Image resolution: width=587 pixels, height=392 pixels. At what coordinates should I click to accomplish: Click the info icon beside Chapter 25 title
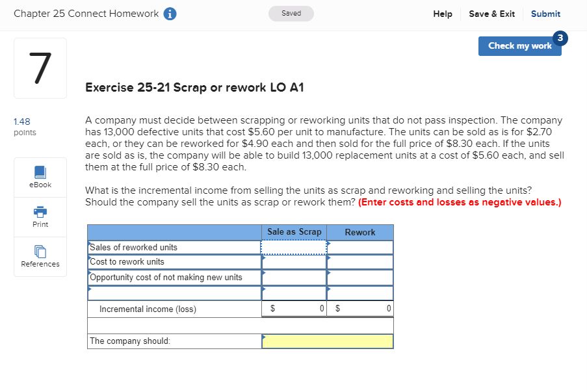(x=170, y=13)
